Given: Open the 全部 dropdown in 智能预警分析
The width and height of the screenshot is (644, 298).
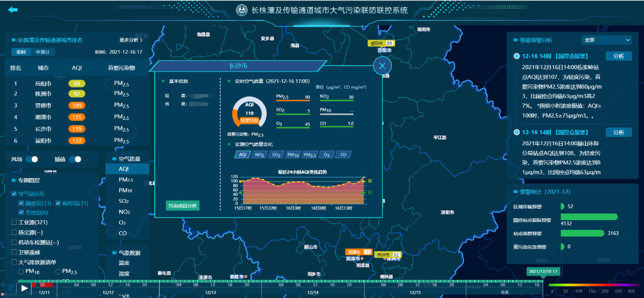Looking at the screenshot, I should click(x=606, y=40).
